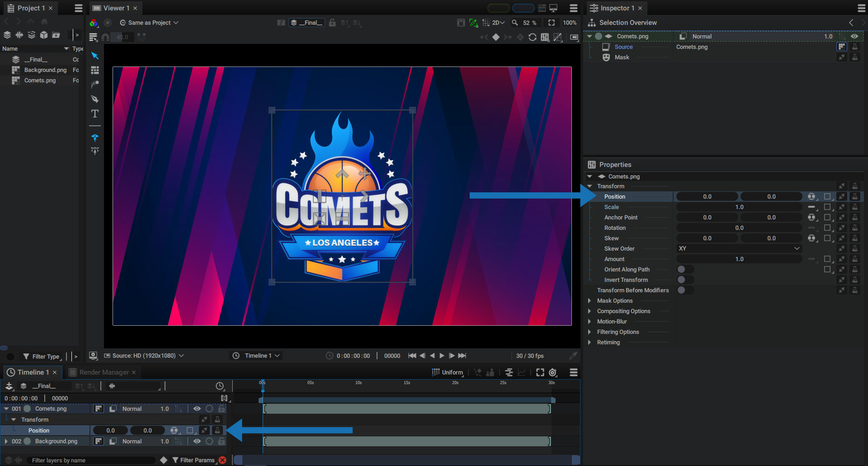Toggle Comets.png visibility eye in Inspector
This screenshot has height=466, width=868.
(x=854, y=36)
